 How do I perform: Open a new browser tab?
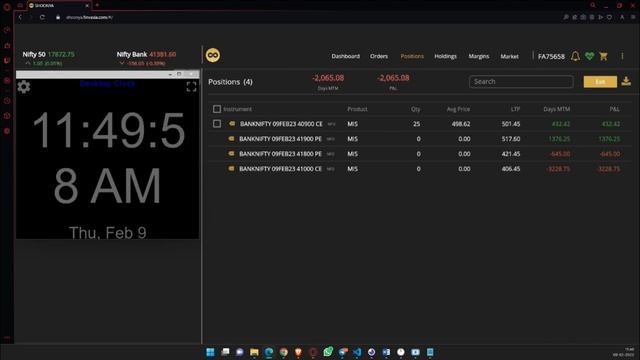[97, 5]
